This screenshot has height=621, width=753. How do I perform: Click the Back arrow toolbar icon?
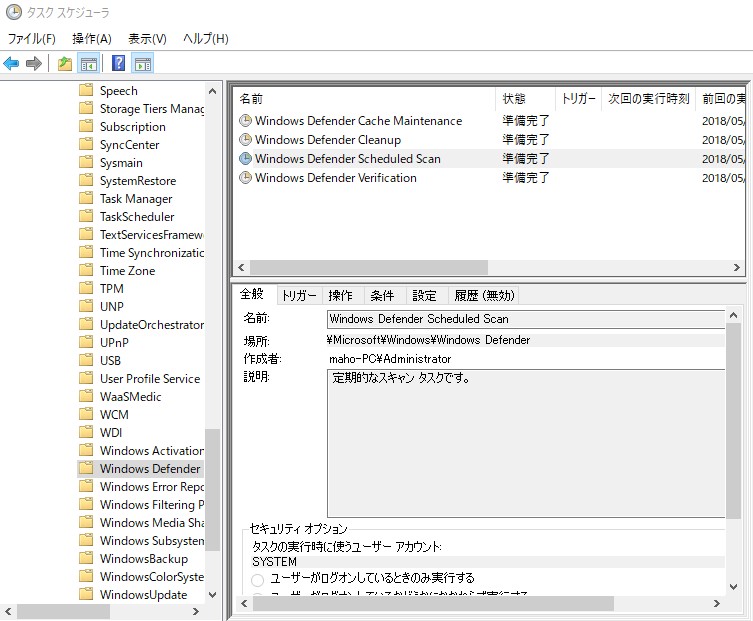pos(11,63)
